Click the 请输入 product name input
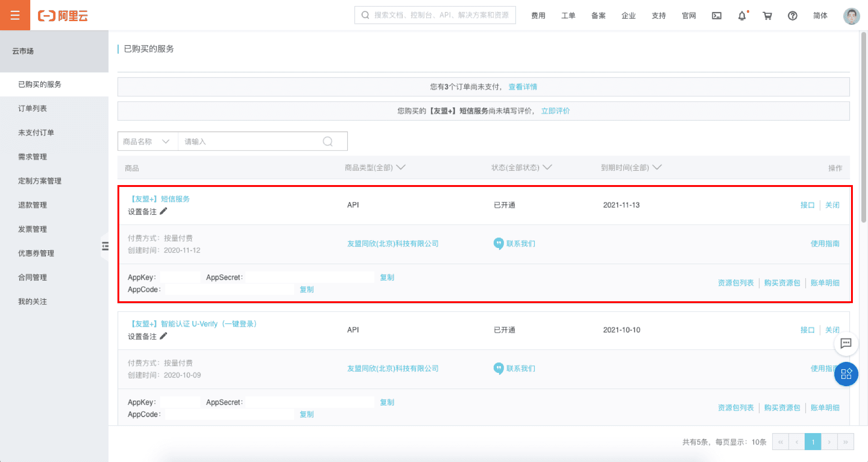 click(250, 141)
